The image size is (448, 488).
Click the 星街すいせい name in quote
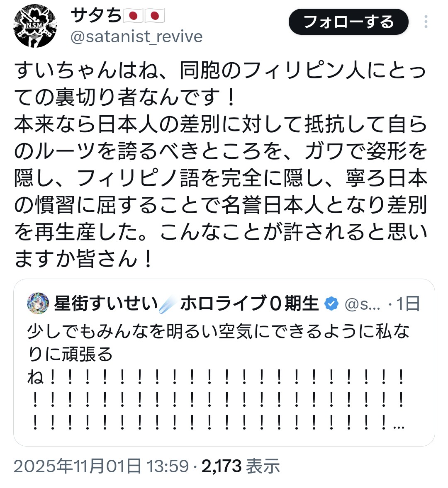[x=106, y=304]
